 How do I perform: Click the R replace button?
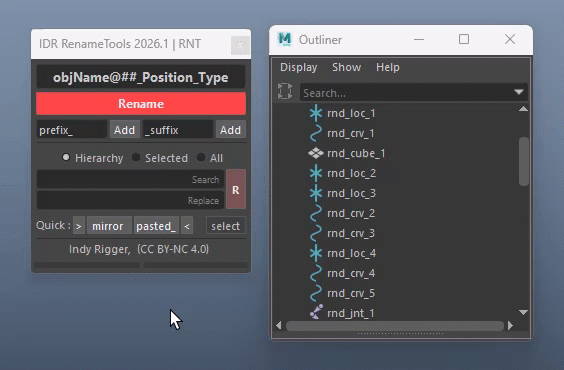pyautogui.click(x=236, y=189)
